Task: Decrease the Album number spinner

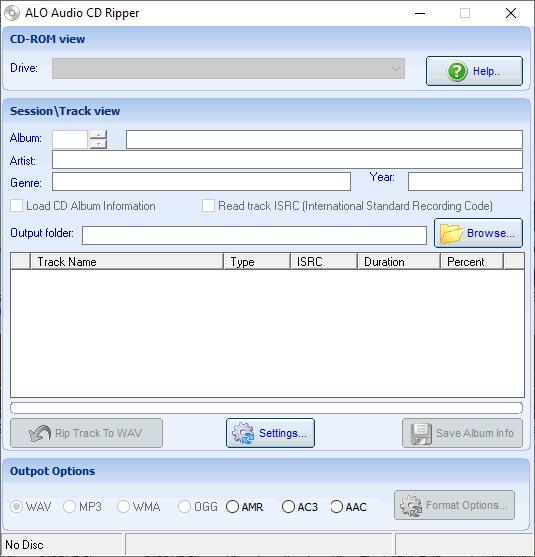Action: (x=98, y=144)
